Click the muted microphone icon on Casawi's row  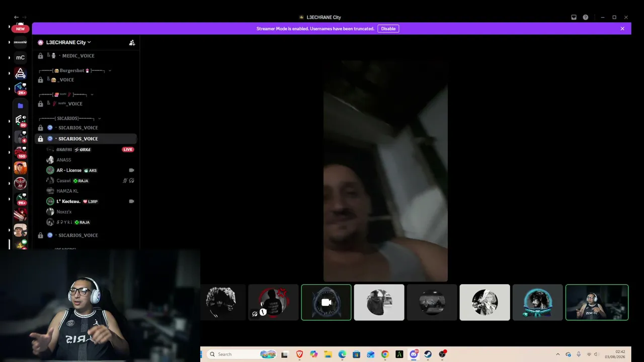click(x=125, y=181)
